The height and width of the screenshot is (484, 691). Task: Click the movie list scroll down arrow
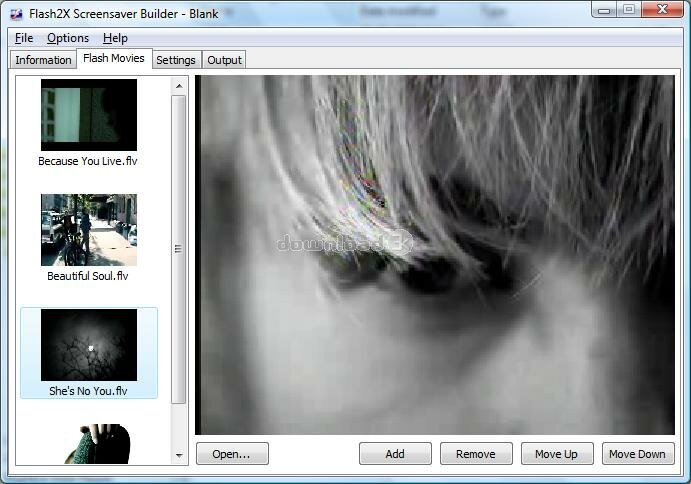179,455
